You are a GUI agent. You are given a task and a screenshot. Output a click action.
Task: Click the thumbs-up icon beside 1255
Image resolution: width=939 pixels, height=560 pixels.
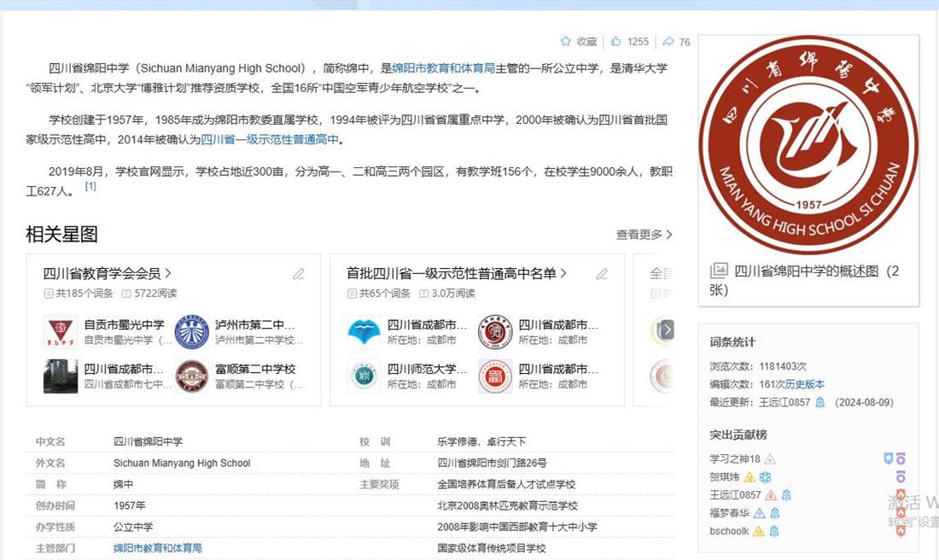click(615, 41)
